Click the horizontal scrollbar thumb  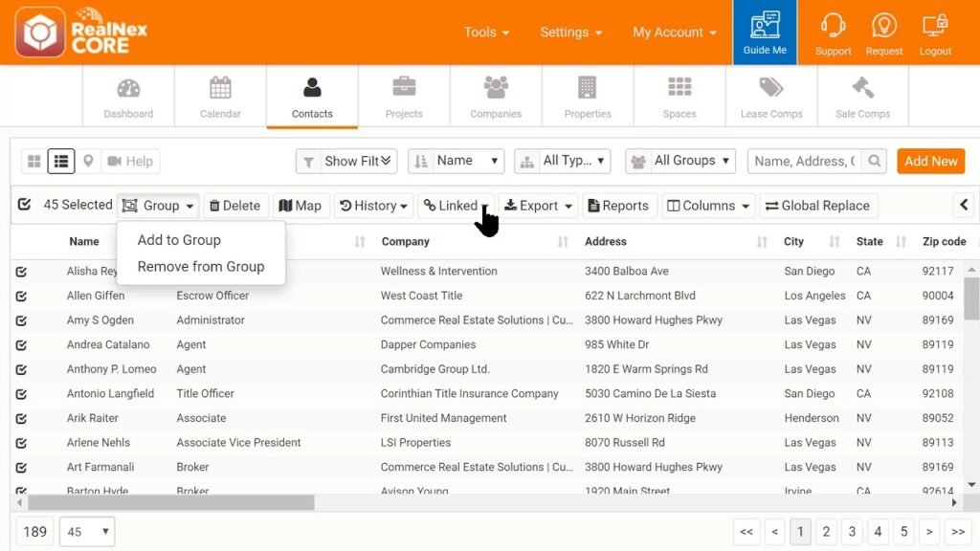pyautogui.click(x=170, y=502)
